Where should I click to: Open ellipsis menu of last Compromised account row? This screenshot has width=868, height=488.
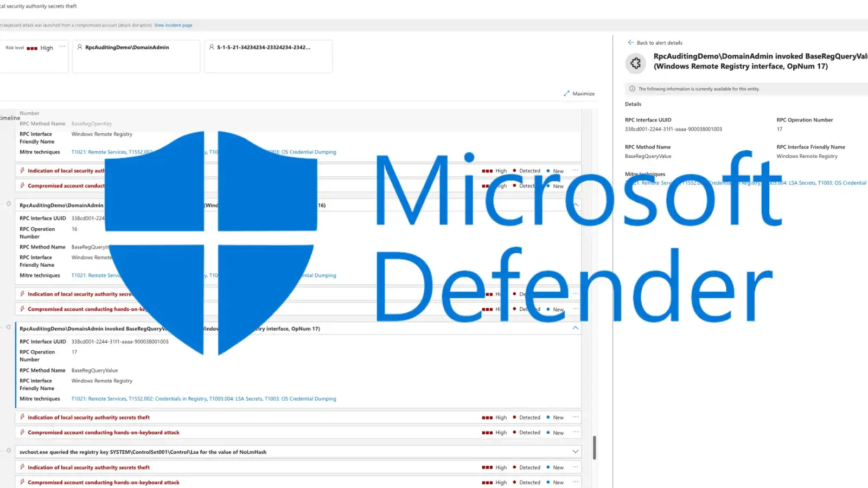click(575, 482)
